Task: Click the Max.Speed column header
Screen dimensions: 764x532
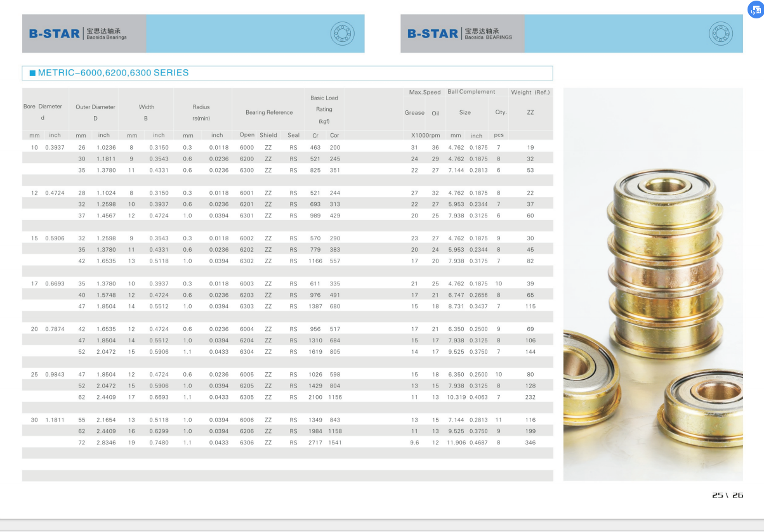Action: 425,93
